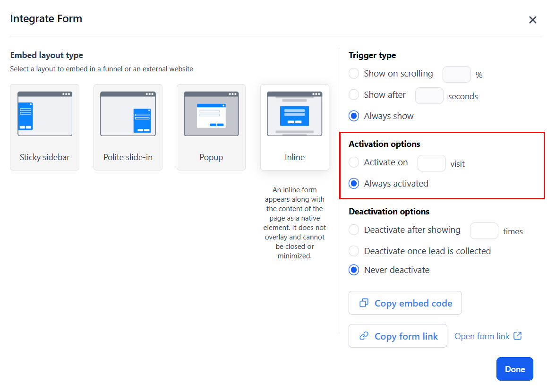This screenshot has width=547, height=392.
Task: Click the Done button
Action: tap(514, 369)
